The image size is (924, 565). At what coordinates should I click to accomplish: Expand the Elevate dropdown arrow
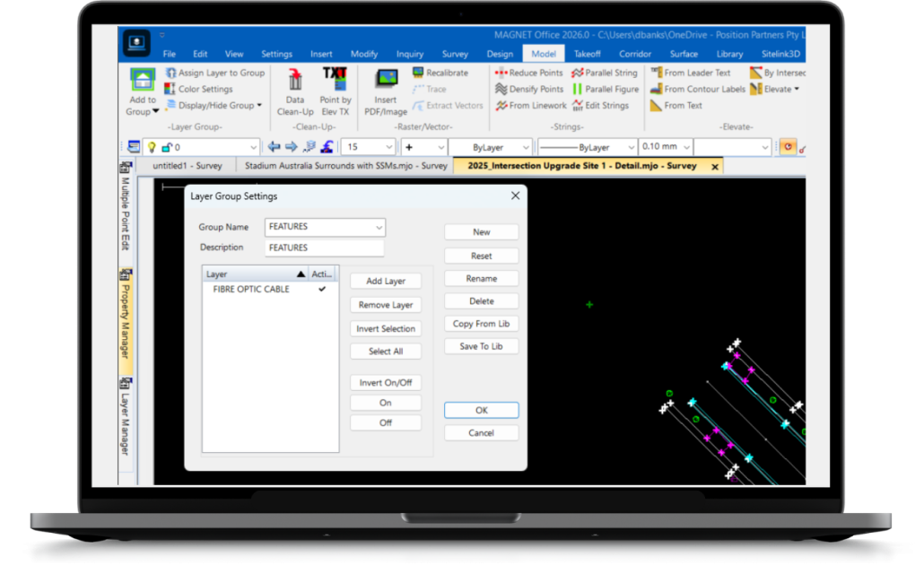797,90
